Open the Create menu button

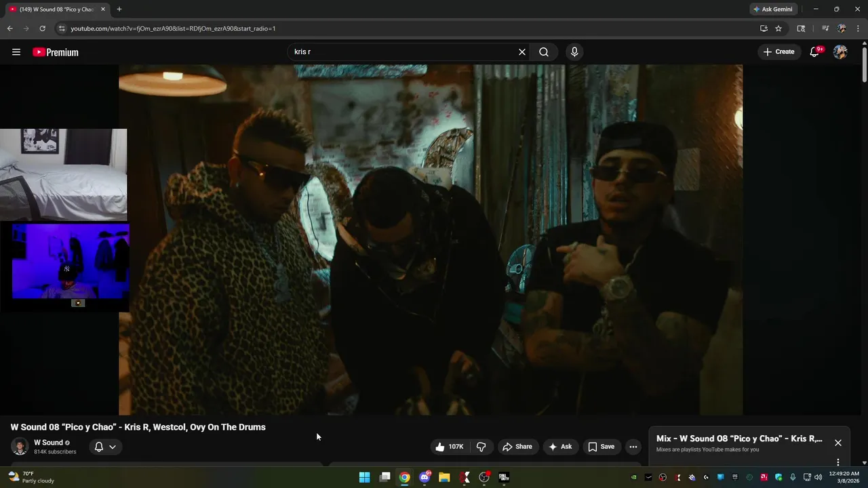coord(779,52)
